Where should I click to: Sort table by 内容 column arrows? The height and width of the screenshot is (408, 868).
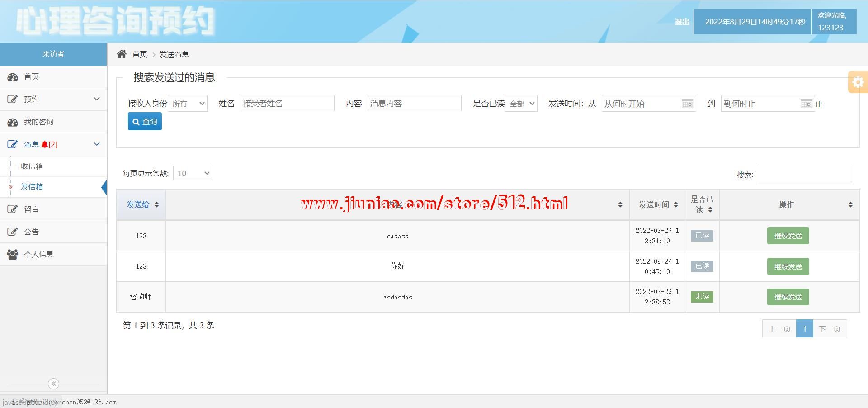620,205
